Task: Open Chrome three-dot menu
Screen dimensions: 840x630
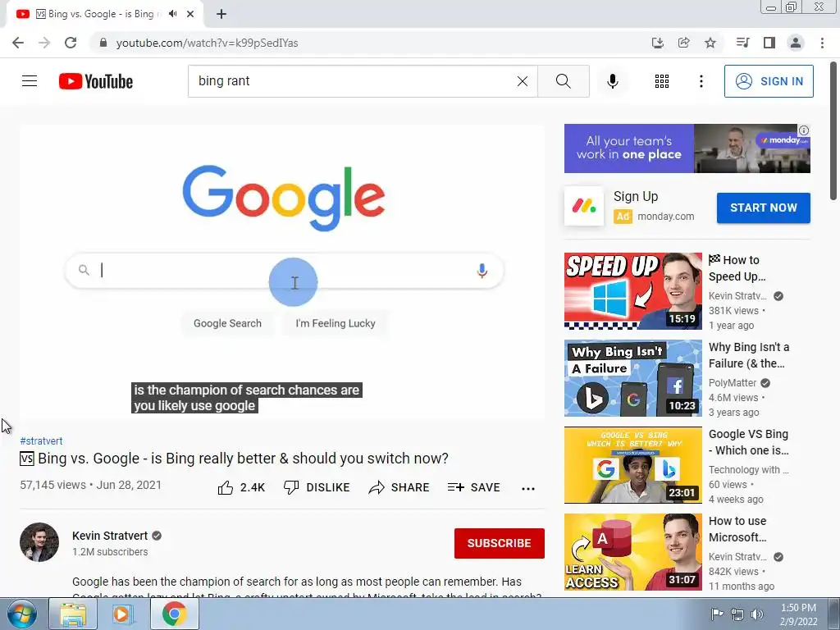Action: [x=822, y=43]
